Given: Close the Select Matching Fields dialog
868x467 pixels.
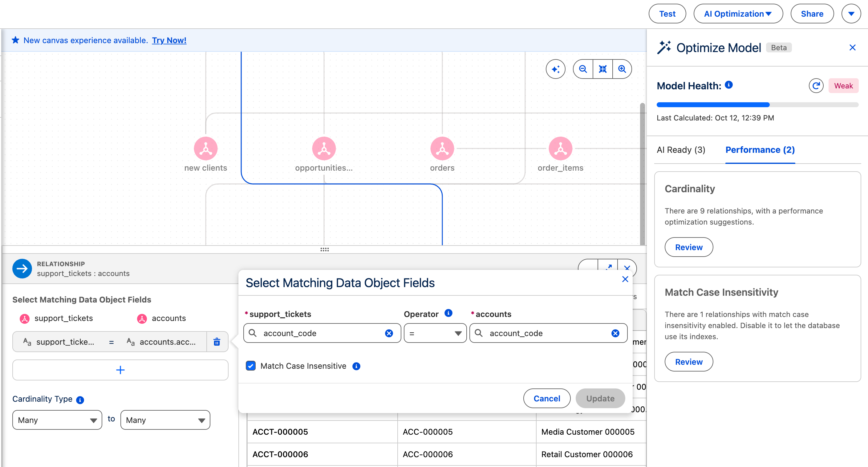Looking at the screenshot, I should pos(625,279).
